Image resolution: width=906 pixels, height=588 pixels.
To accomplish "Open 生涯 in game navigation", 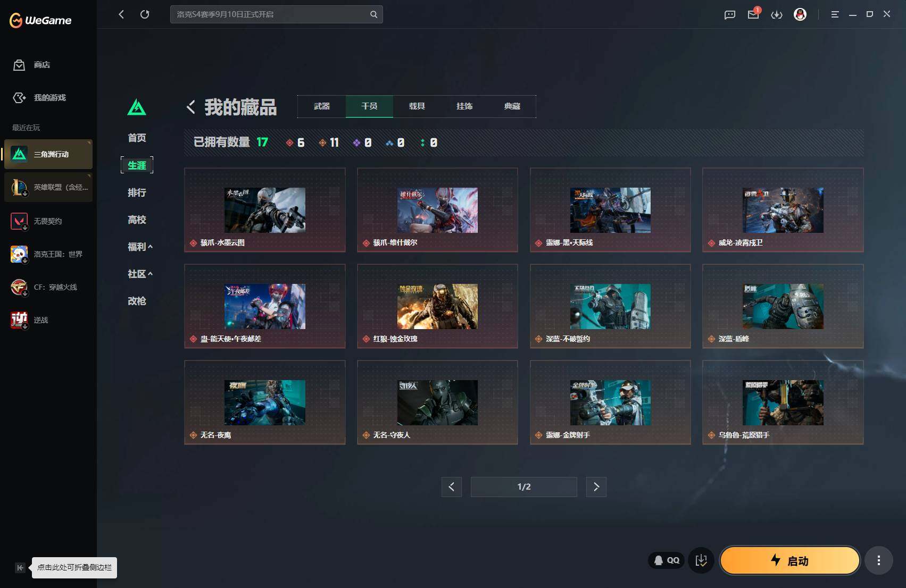I will (x=137, y=165).
